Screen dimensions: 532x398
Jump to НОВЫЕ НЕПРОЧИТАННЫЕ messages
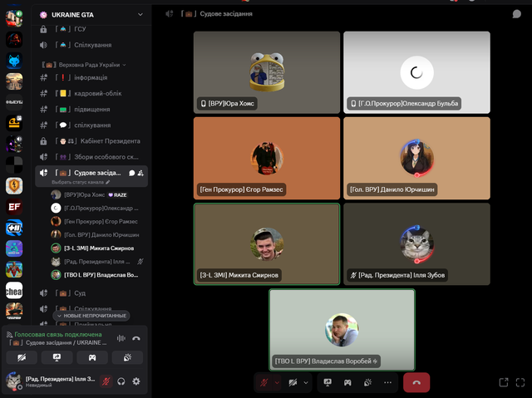click(x=91, y=316)
